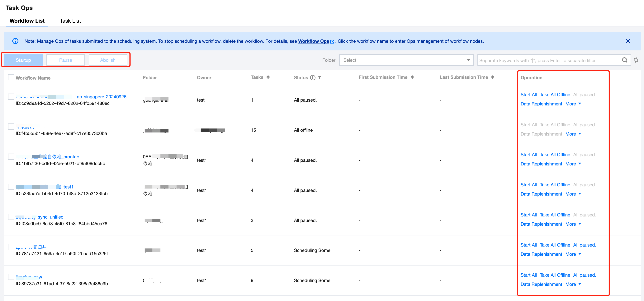Switch to the Task List tab
This screenshot has height=301, width=644.
[x=70, y=21]
